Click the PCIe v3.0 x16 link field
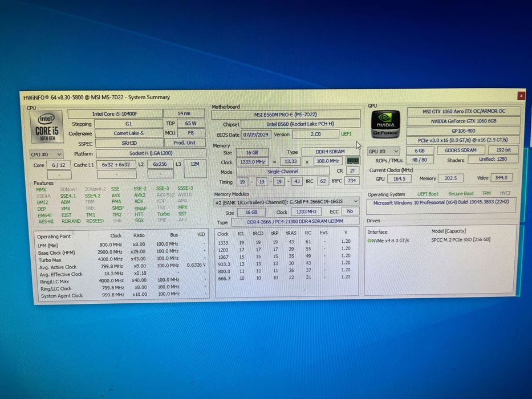 pyautogui.click(x=464, y=140)
